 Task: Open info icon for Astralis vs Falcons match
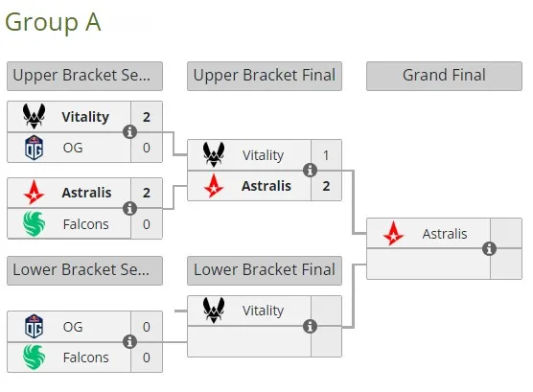click(129, 208)
